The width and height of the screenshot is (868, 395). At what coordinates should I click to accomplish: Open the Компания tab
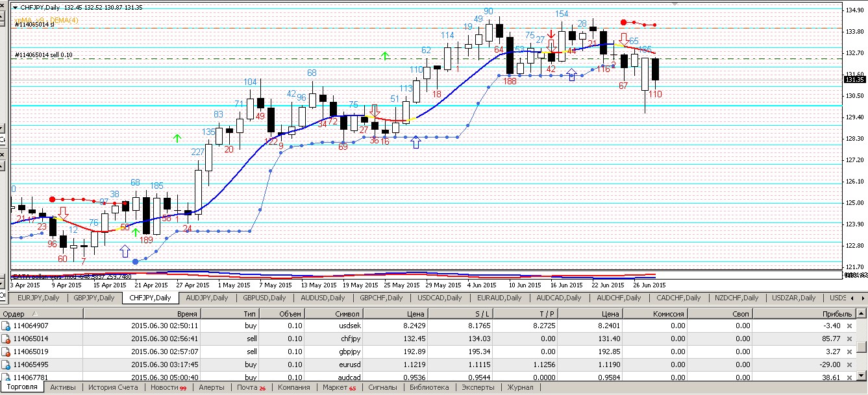tap(293, 387)
